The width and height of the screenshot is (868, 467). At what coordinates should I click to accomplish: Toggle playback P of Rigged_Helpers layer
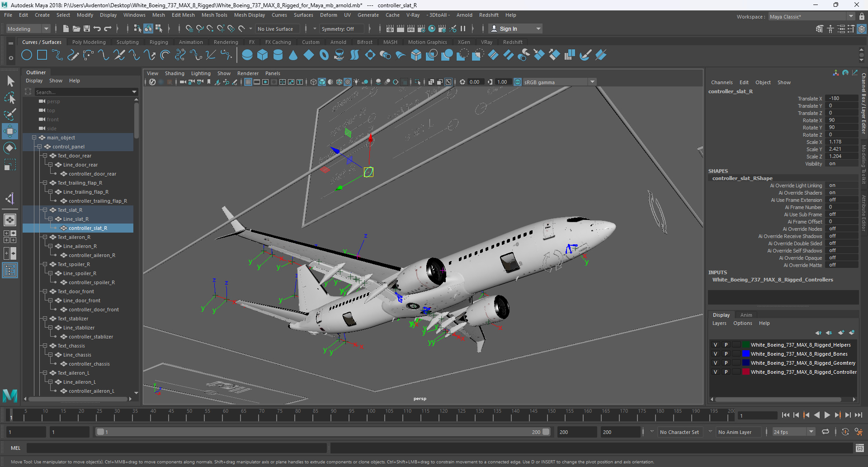pos(726,345)
